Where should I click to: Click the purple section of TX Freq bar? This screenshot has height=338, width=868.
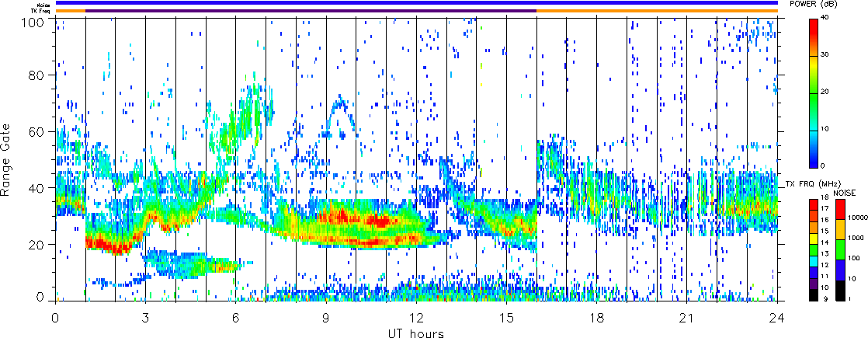coord(311,11)
